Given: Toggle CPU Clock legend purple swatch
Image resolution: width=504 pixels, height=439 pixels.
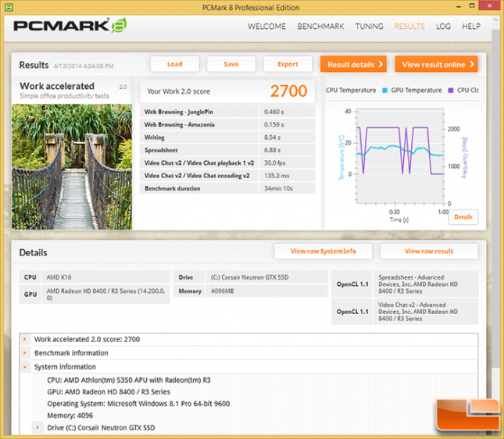Looking at the screenshot, I should coord(451,91).
